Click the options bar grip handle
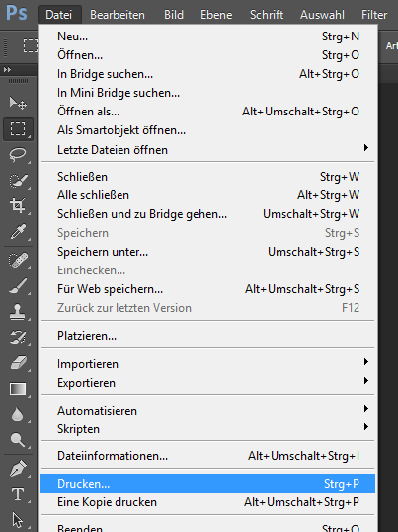 click(5, 46)
